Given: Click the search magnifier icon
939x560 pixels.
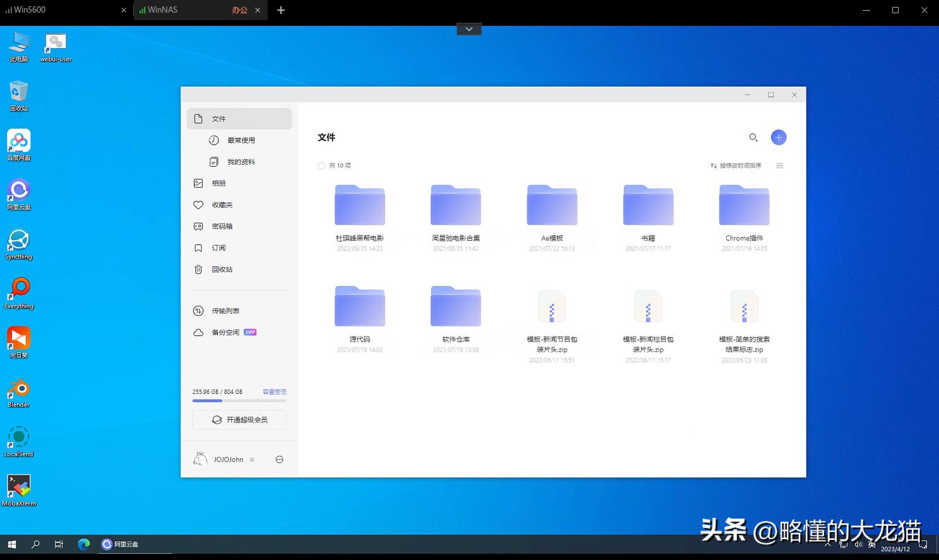Looking at the screenshot, I should [x=753, y=137].
